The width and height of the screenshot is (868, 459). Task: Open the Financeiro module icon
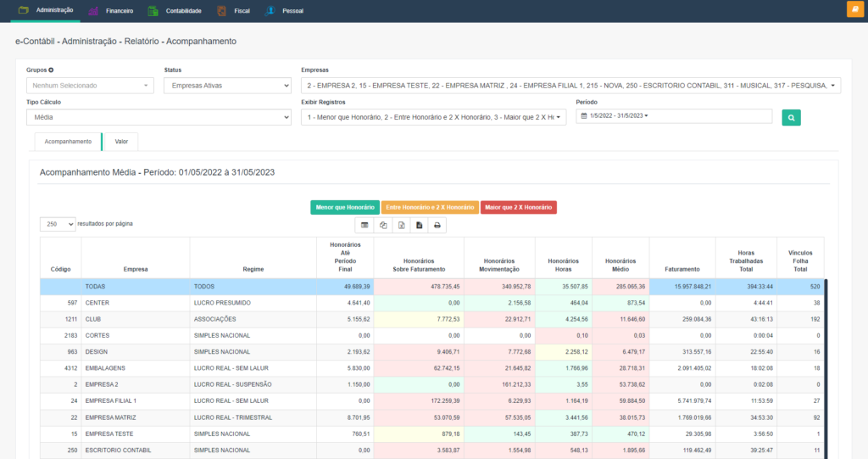point(93,11)
